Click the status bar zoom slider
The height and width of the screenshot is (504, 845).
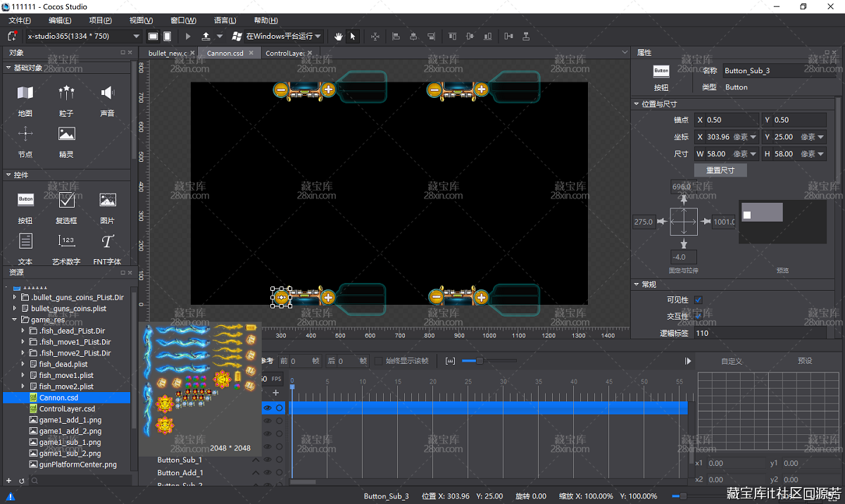pyautogui.click(x=682, y=496)
